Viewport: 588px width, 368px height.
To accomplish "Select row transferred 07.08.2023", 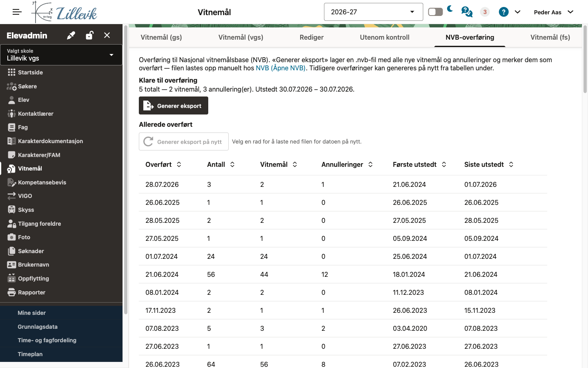I will pos(343,328).
